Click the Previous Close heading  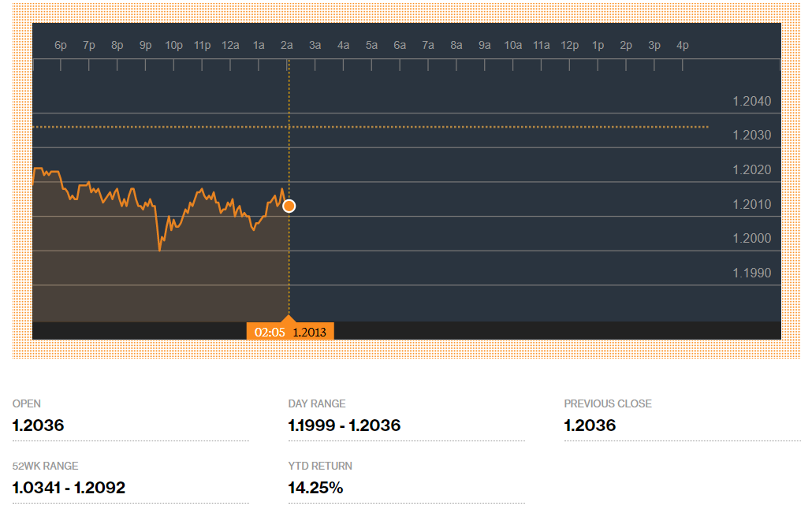pos(607,403)
